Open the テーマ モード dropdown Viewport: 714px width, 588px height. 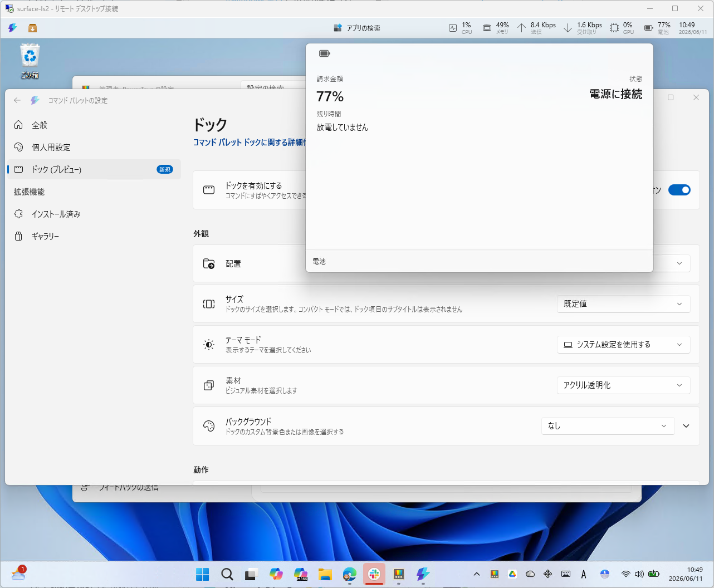623,345
